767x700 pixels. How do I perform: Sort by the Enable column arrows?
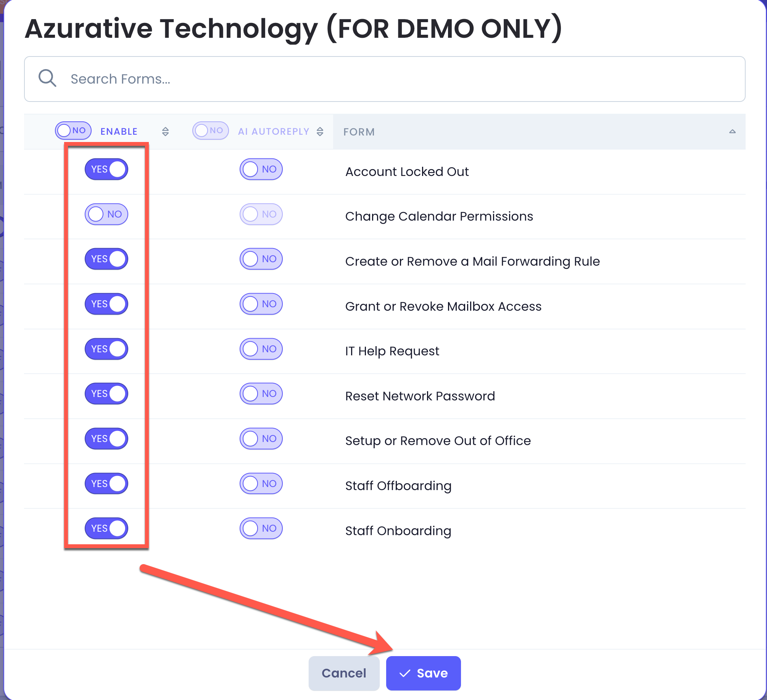[x=165, y=132]
